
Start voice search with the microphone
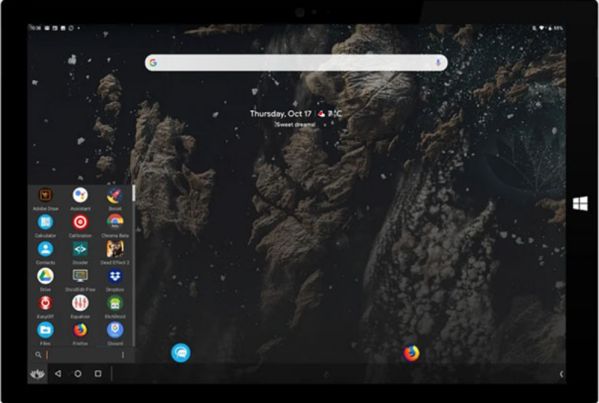pos(438,63)
